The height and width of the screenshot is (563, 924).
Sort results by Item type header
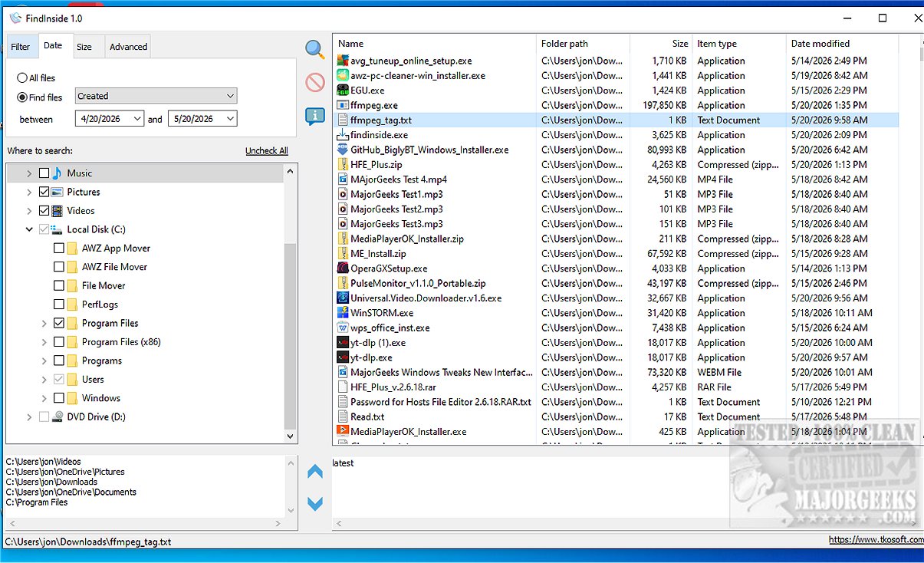click(x=739, y=44)
